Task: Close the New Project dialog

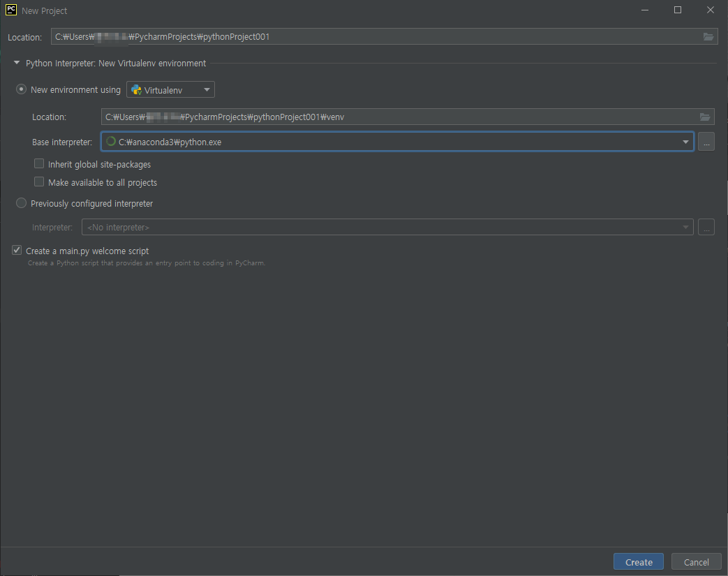Action: (x=710, y=10)
